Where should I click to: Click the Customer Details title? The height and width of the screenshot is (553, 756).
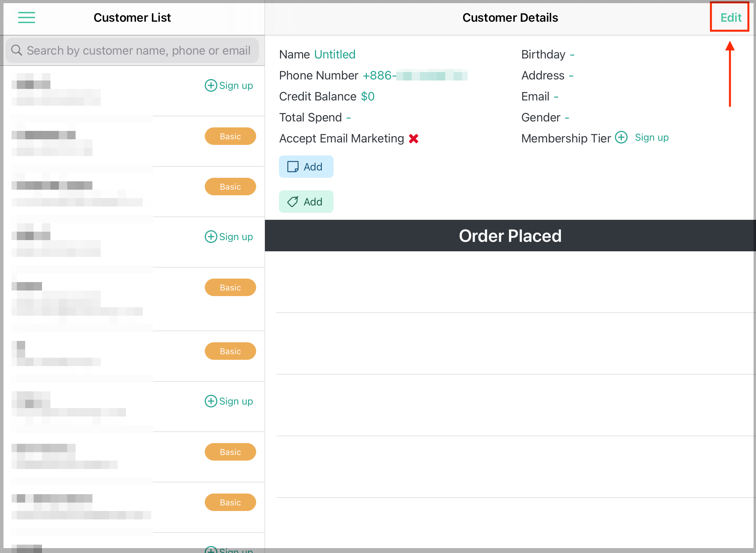click(510, 17)
